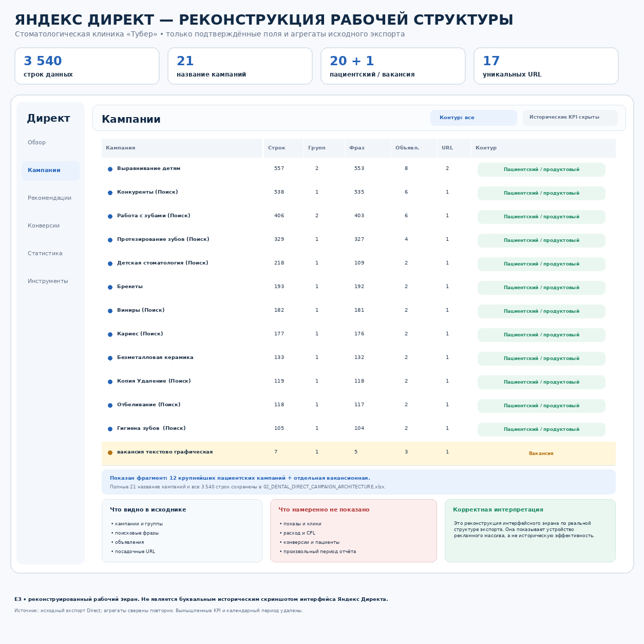
Task: Click the Что видно в исходнике heading
Action: pyautogui.click(x=148, y=510)
